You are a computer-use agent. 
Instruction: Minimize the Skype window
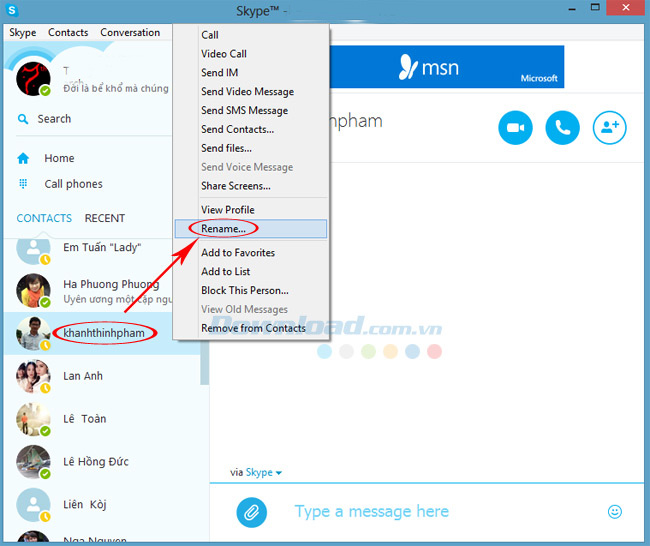[572, 8]
